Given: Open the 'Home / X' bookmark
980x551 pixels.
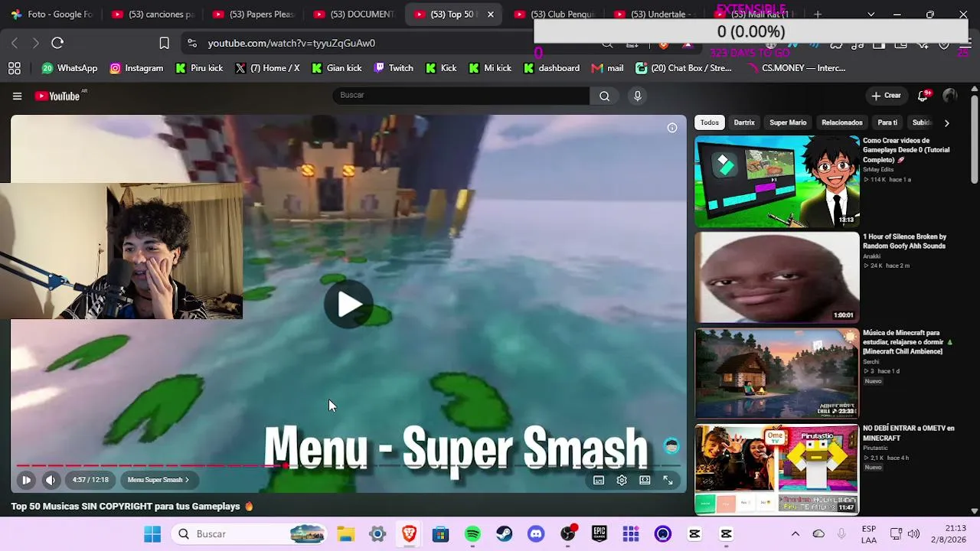Looking at the screenshot, I should [267, 68].
